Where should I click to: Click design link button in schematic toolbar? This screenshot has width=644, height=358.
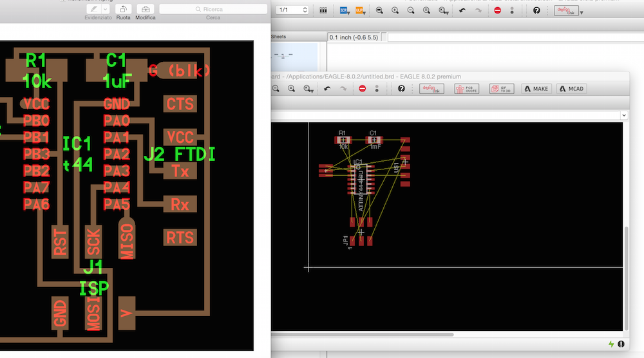[x=566, y=11]
